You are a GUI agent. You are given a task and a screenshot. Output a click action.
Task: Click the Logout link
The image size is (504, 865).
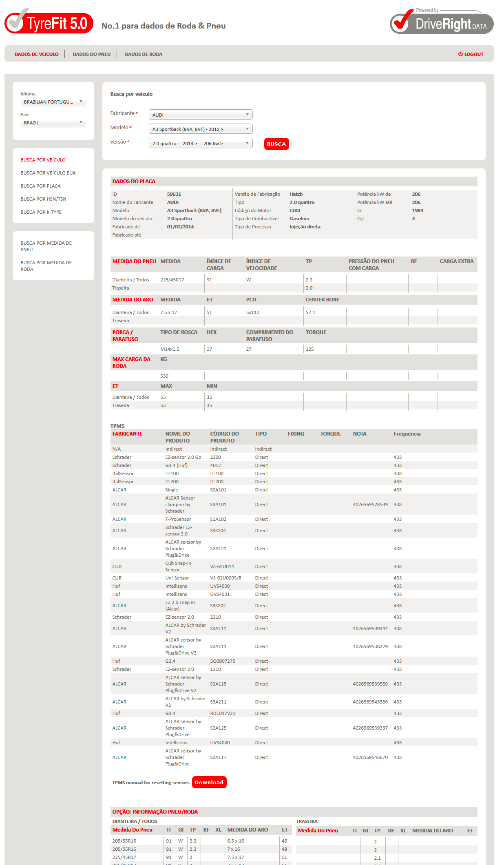tap(471, 54)
